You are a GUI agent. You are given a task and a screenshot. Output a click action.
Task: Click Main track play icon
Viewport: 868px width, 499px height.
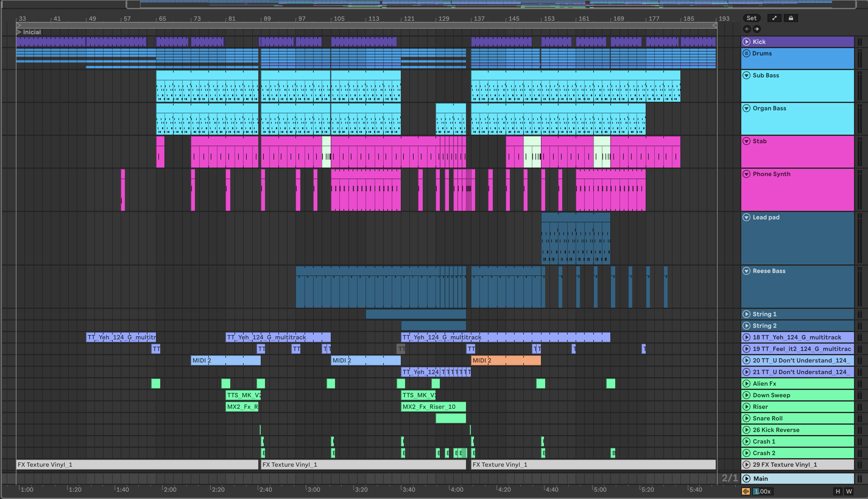(x=746, y=478)
